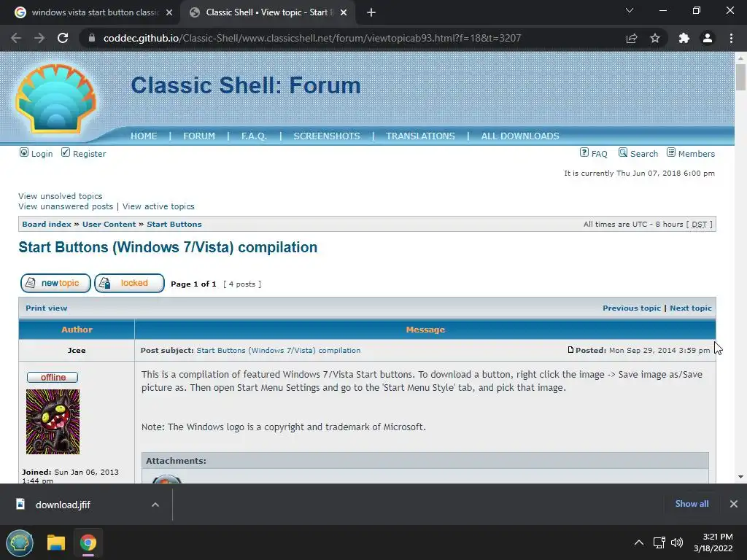Select the Classic Shell View topic tab
The width and height of the screenshot is (747, 560).
click(268, 12)
